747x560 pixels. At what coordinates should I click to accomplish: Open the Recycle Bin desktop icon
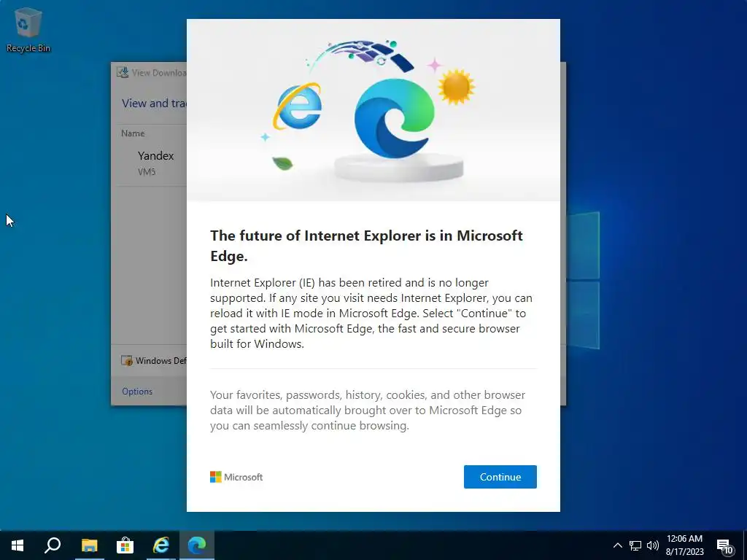(28, 29)
